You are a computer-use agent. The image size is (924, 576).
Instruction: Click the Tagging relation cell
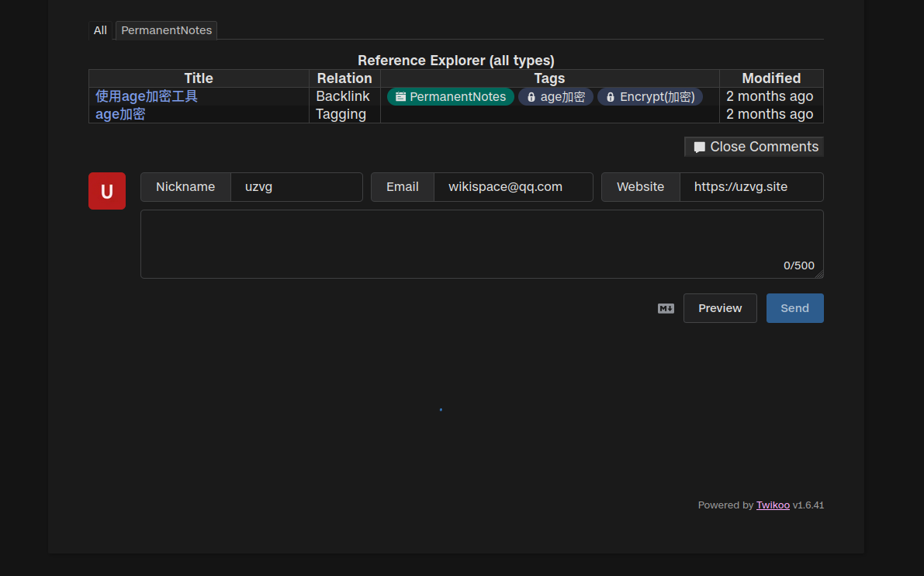344,114
